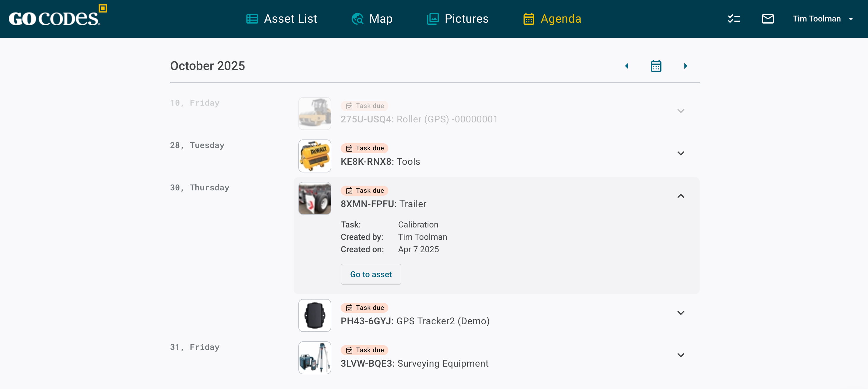
Task: Open the mail messages icon
Action: (768, 19)
